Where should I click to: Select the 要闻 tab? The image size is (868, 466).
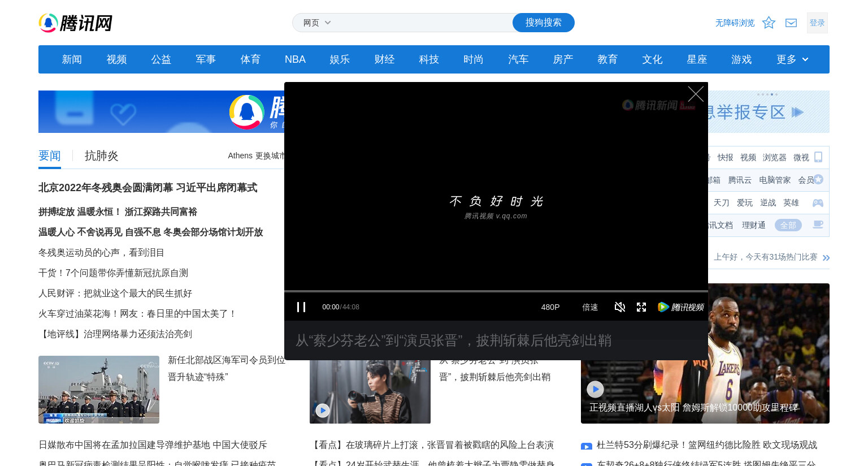50,156
